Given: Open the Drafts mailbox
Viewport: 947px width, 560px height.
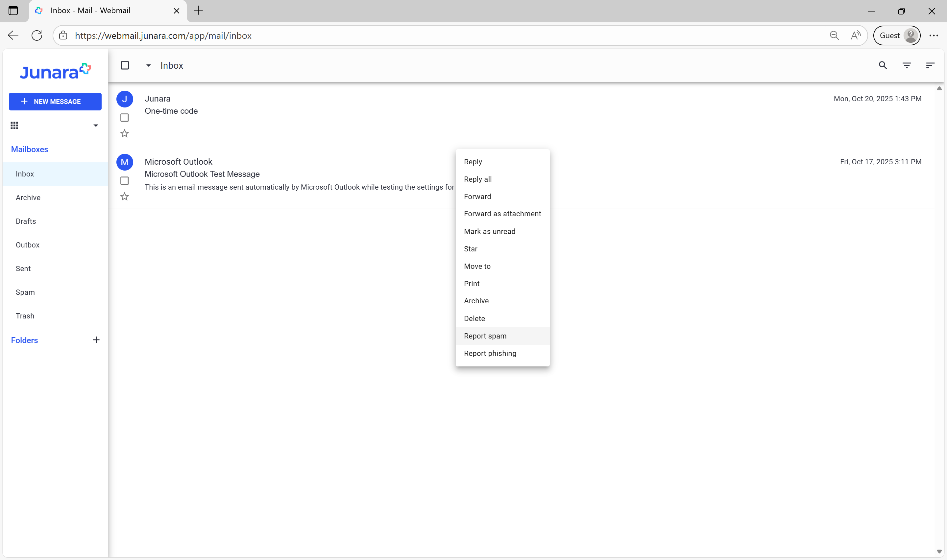Looking at the screenshot, I should [x=55, y=221].
